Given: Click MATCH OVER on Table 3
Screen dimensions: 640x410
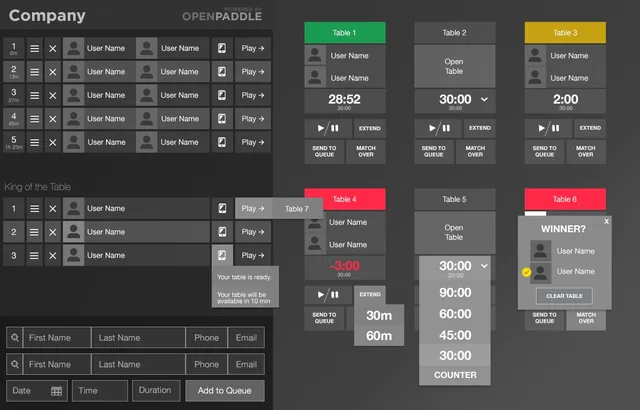Looking at the screenshot, I should pyautogui.click(x=586, y=151).
